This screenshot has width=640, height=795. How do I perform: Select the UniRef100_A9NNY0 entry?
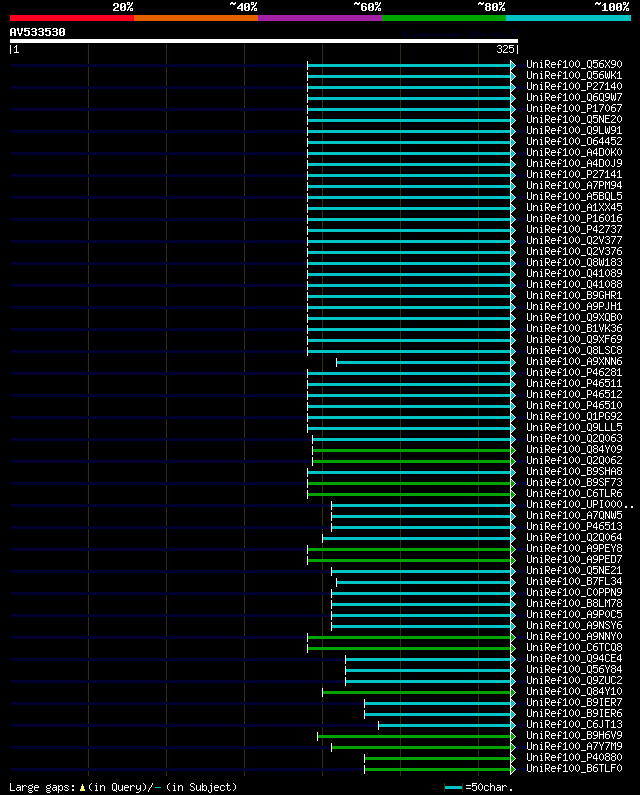pyautogui.click(x=574, y=636)
